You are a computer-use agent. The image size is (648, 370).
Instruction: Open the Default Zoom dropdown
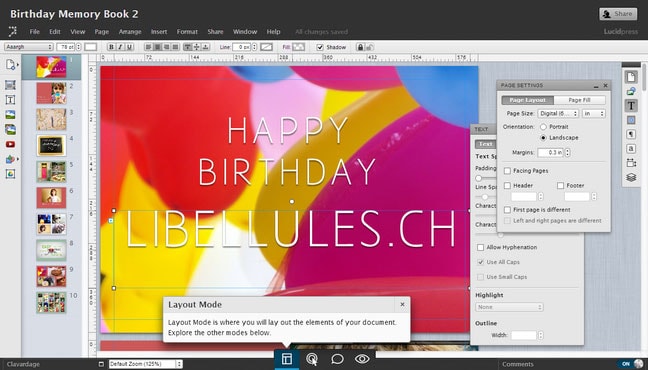(145, 364)
